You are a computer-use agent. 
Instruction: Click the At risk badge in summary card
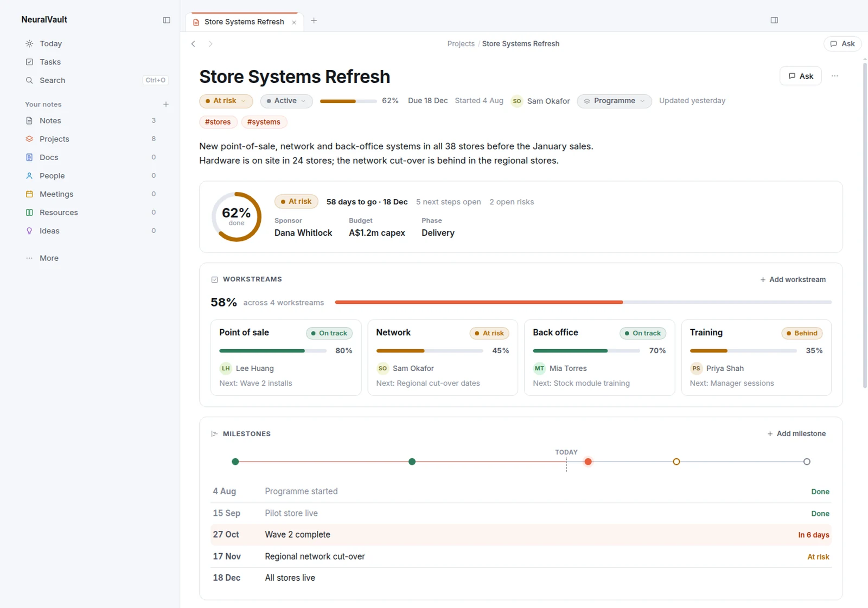(296, 202)
